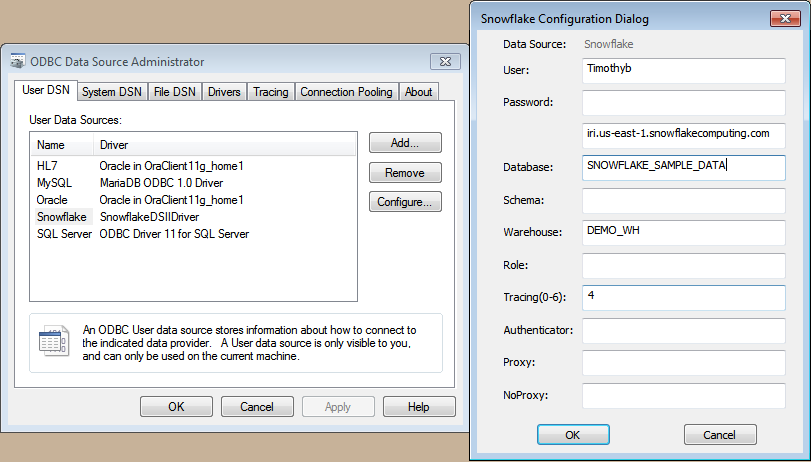Click Cancel in ODBC Data Source Administrator
Viewport: 811px width, 462px height.
257,407
